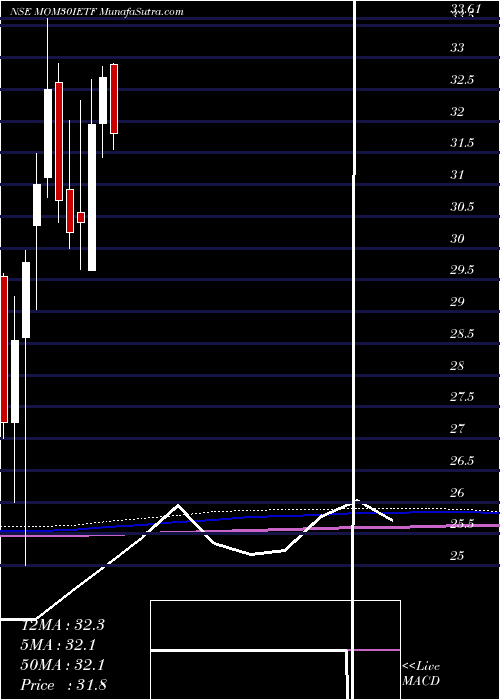Click the 12MA : 32.3 label
This screenshot has height=700, width=500.
[63, 625]
